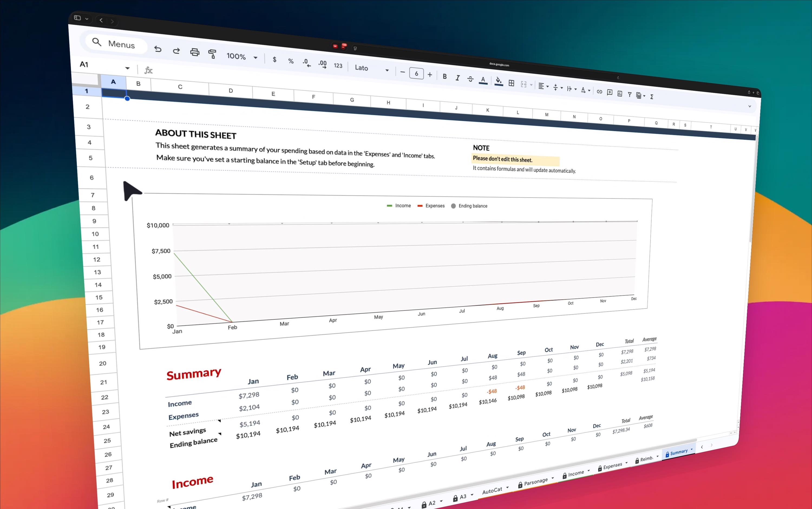
Task: Click the A1 name box
Action: point(104,66)
